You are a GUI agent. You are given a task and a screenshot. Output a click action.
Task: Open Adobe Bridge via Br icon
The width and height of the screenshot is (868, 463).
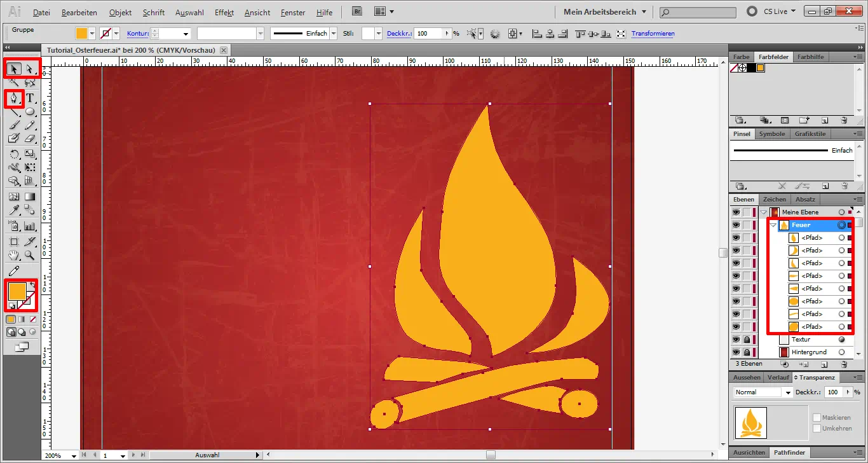coord(358,11)
